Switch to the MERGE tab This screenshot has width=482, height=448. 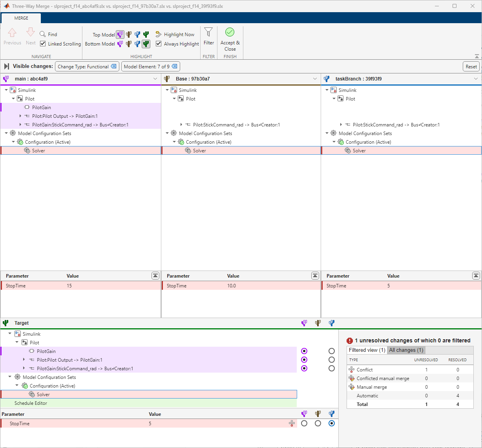pyautogui.click(x=21, y=18)
